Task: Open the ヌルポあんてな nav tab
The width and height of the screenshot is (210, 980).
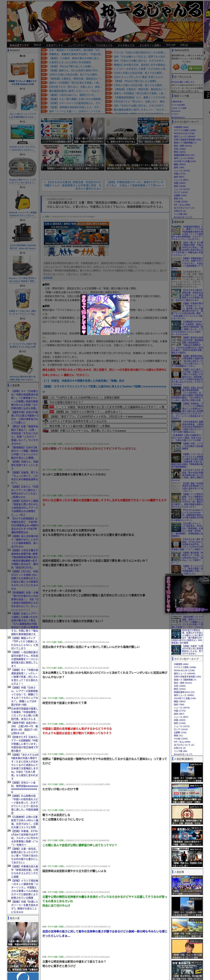Action: pyautogui.click(x=126, y=45)
